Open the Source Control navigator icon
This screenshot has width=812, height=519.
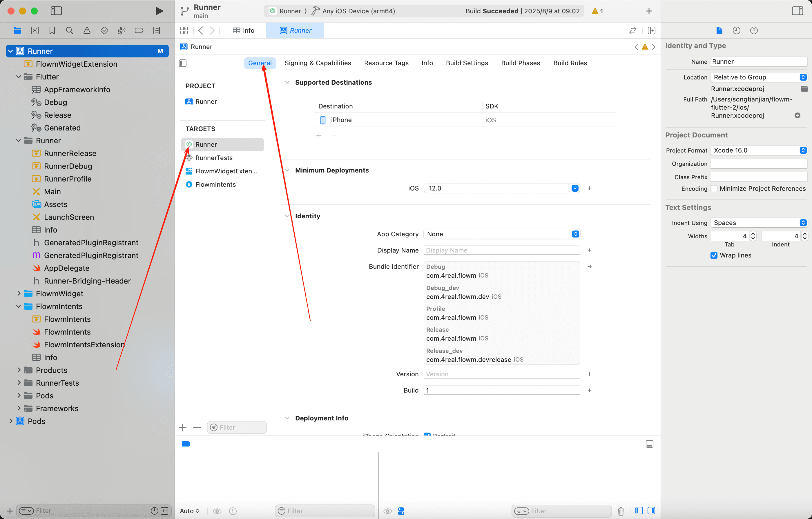(x=35, y=30)
